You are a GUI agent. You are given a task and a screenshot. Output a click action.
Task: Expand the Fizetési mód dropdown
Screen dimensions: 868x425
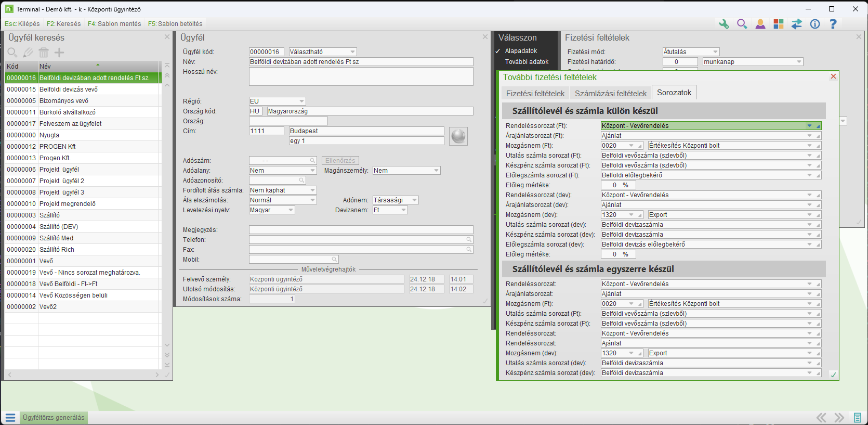pyautogui.click(x=715, y=52)
